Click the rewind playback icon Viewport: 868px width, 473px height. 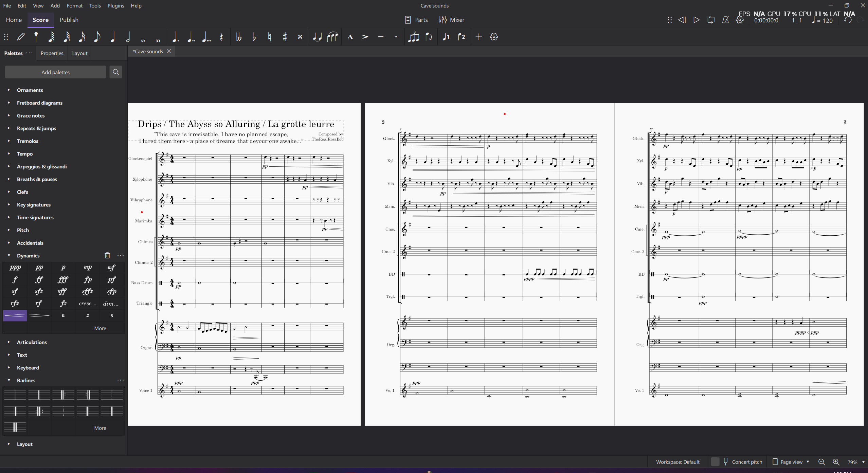click(682, 20)
